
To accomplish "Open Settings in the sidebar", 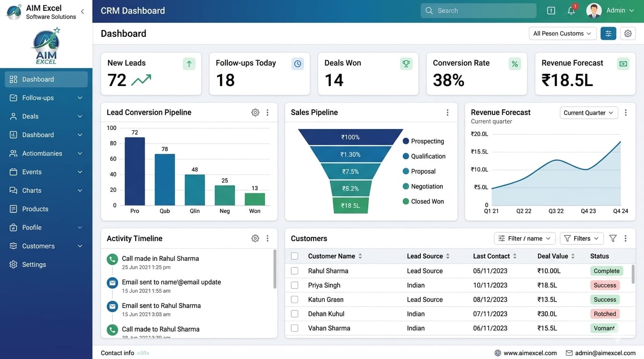I will click(x=46, y=265).
